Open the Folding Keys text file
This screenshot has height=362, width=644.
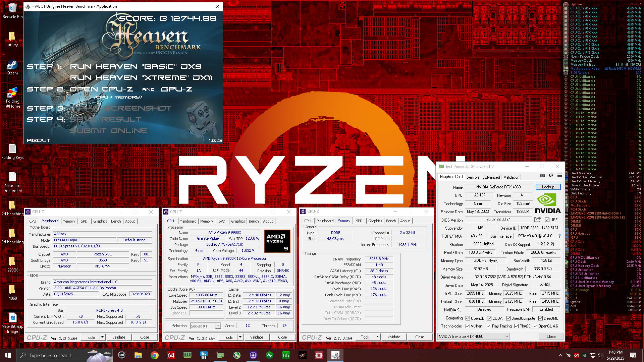click(12, 152)
